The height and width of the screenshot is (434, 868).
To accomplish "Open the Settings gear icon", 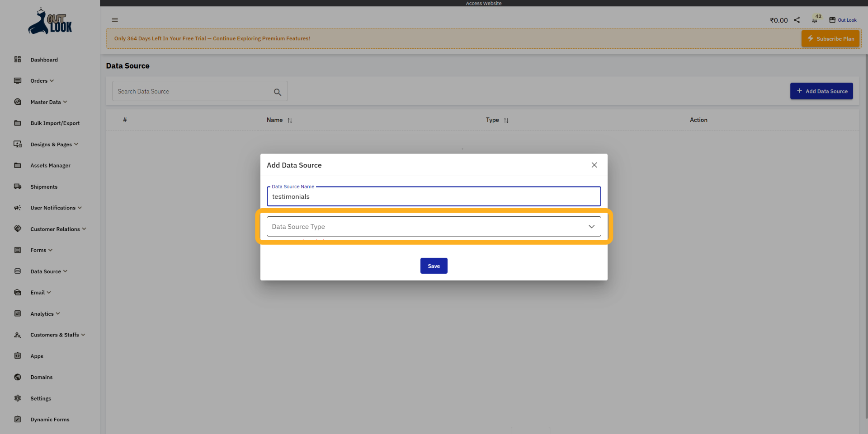I will click(17, 398).
